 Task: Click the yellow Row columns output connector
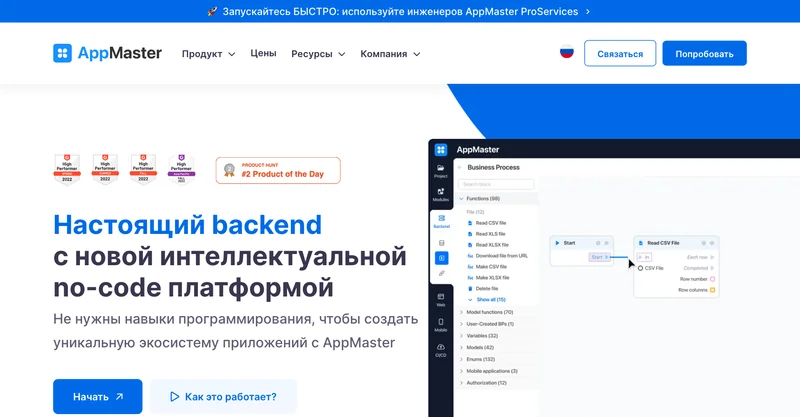712,290
